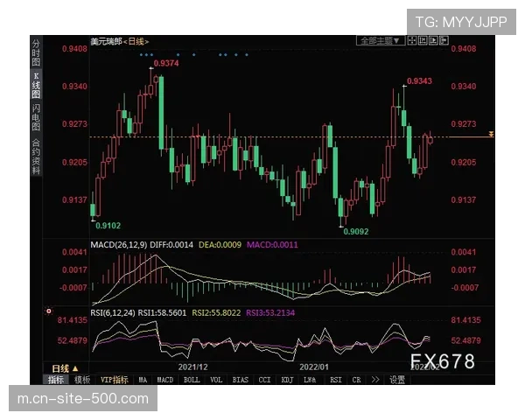Image resolution: width=525 pixels, height=420 pixels.
Task: Expand the 日线 period selector
Action: coord(66,368)
